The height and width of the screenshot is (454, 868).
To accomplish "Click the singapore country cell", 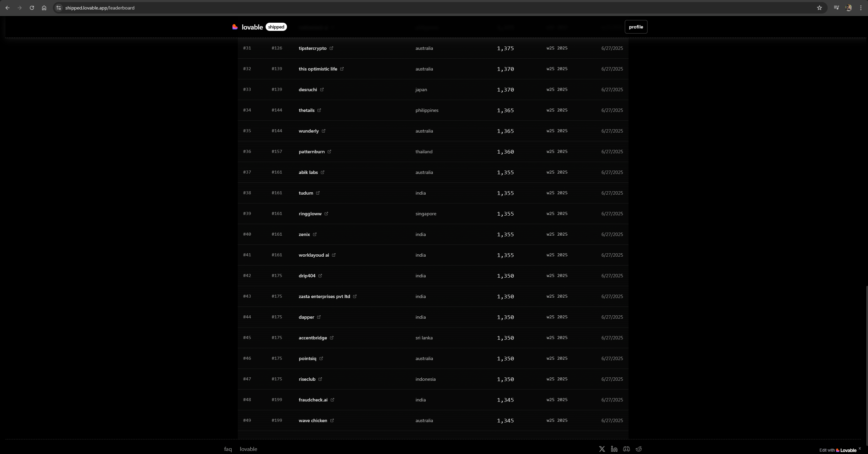I will pos(426,214).
